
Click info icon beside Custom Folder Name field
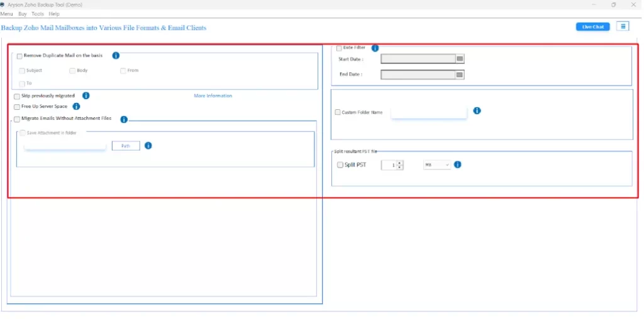(477, 111)
